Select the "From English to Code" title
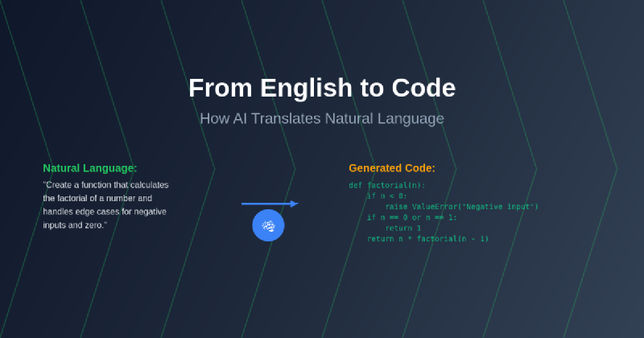Viewport: 644px width, 338px height. tap(322, 88)
